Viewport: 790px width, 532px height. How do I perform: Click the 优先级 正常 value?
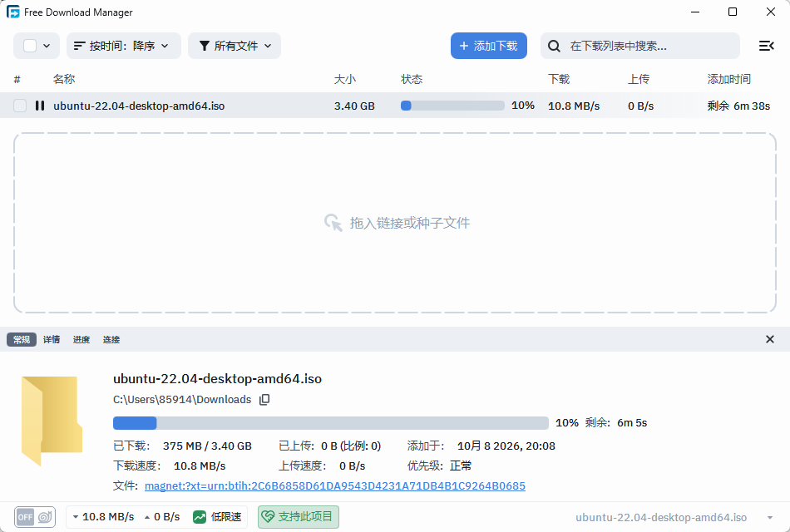click(x=461, y=465)
